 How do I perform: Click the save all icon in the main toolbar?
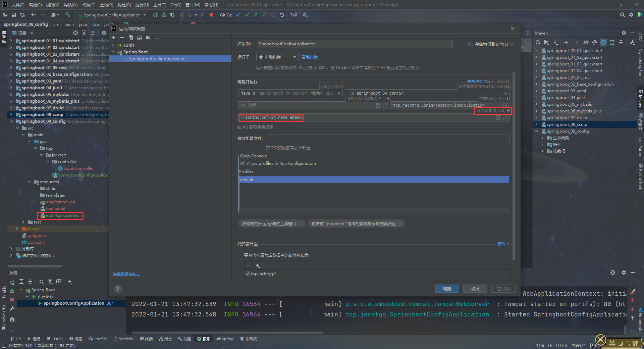14,15
